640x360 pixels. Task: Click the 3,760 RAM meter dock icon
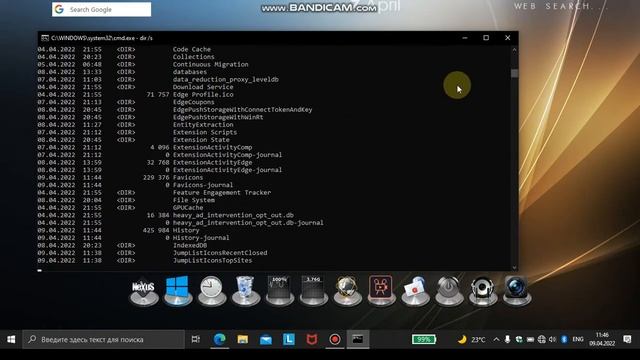pos(313,291)
